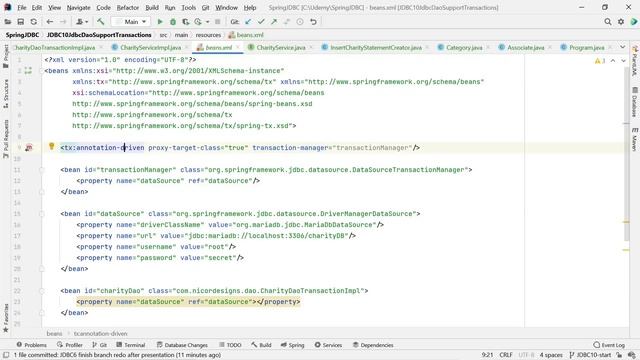Toggle read-only lock icon in status bar
This screenshot has width=640, height=360.
coord(619,355)
